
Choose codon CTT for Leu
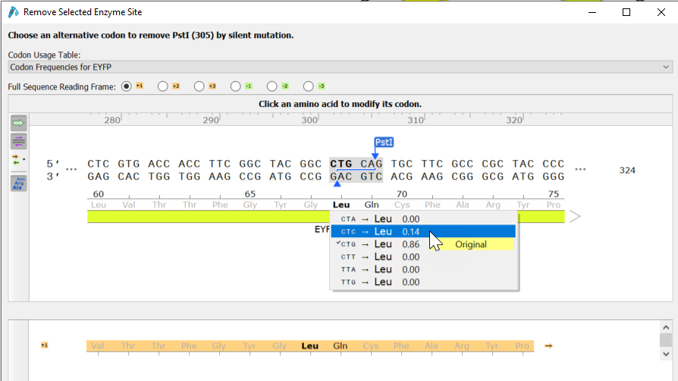tap(423, 256)
